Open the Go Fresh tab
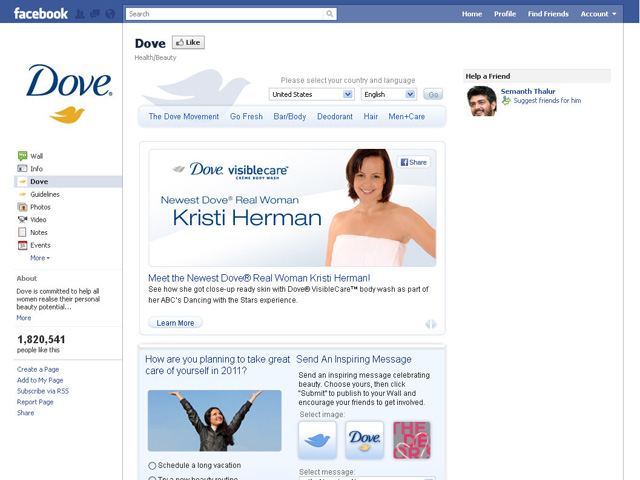 click(246, 116)
